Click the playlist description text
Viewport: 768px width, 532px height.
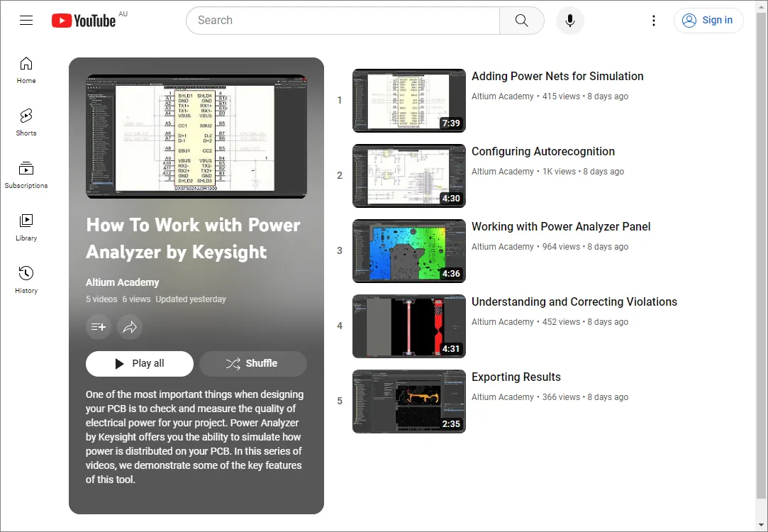[194, 437]
